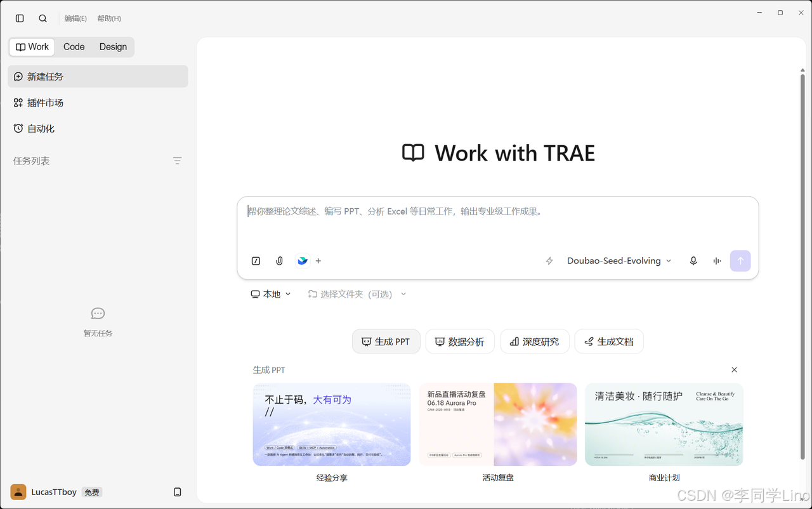Open the 帮助(H) menu
The width and height of the screenshot is (812, 509).
[109, 18]
